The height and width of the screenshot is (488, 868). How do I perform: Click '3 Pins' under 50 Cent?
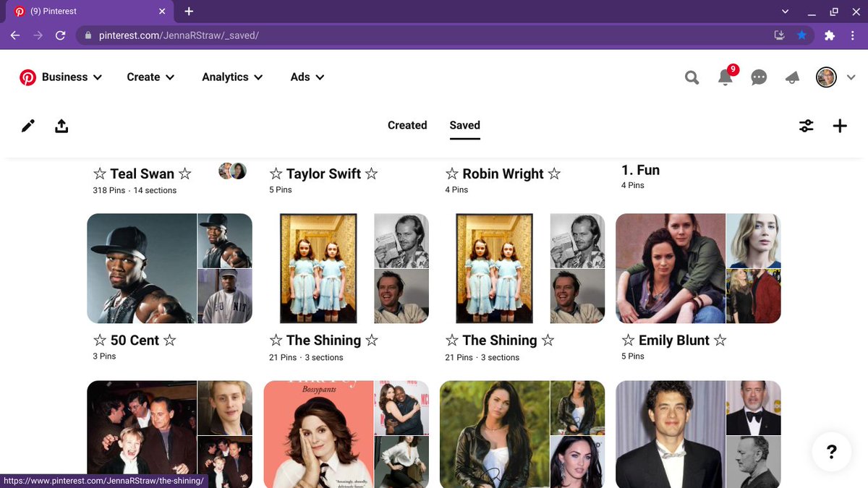point(104,356)
